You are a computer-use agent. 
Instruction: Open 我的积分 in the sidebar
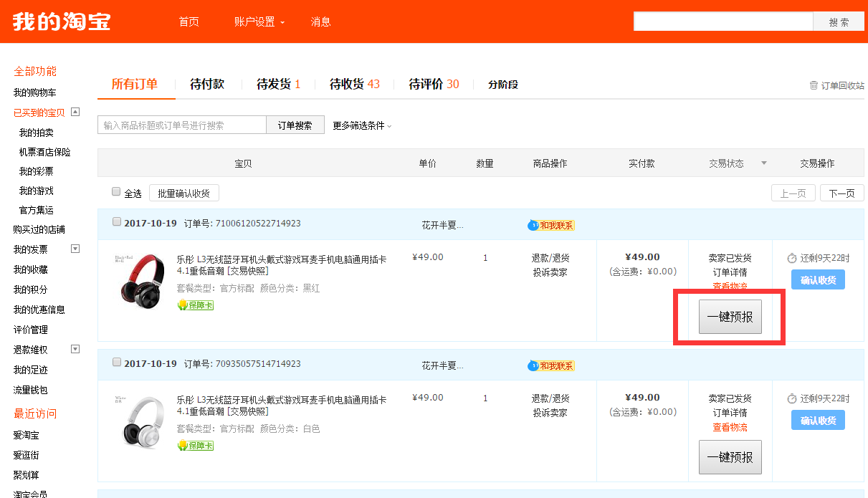tap(31, 289)
